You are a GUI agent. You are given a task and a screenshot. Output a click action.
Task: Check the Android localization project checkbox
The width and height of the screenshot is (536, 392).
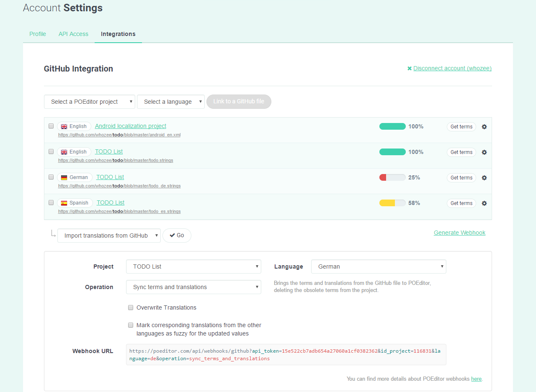[x=51, y=126]
